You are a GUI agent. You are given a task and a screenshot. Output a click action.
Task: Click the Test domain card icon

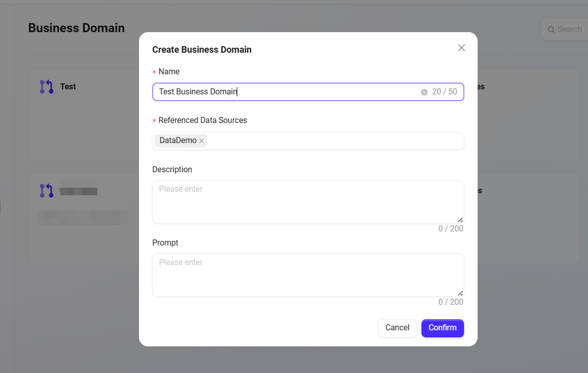47,87
